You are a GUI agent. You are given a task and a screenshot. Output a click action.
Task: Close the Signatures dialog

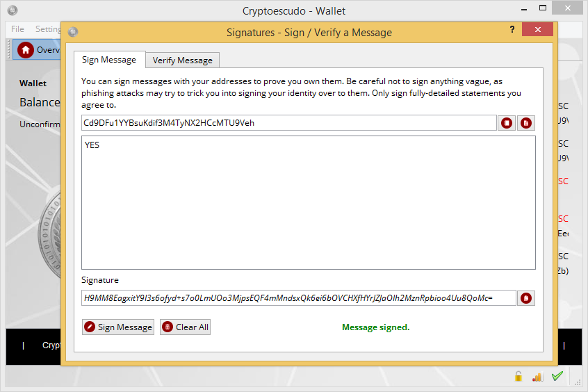[537, 29]
